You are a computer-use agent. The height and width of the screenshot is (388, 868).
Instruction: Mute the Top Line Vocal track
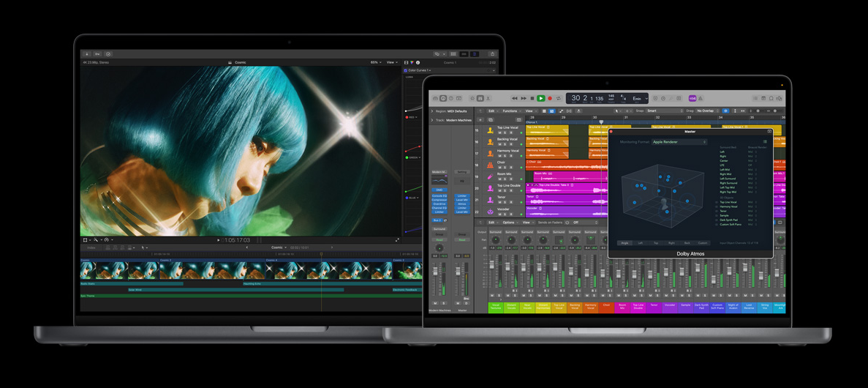pos(499,133)
